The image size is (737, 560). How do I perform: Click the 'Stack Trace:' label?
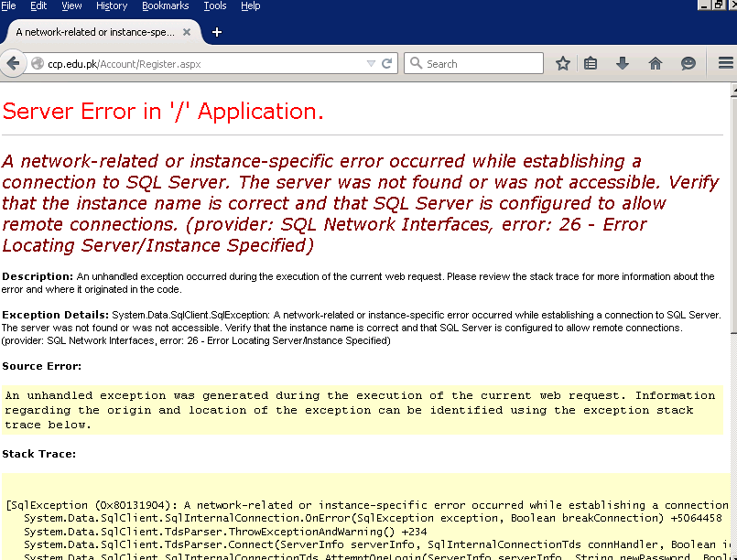pyautogui.click(x=39, y=454)
